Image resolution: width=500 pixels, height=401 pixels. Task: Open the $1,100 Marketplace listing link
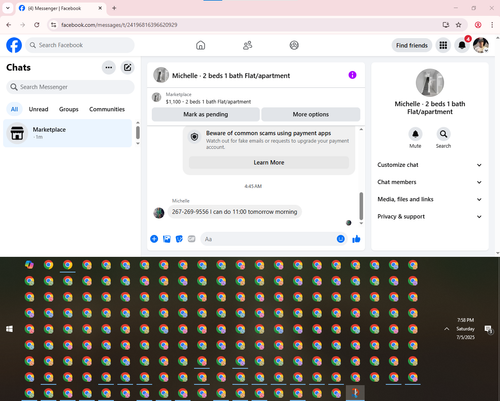coord(208,102)
